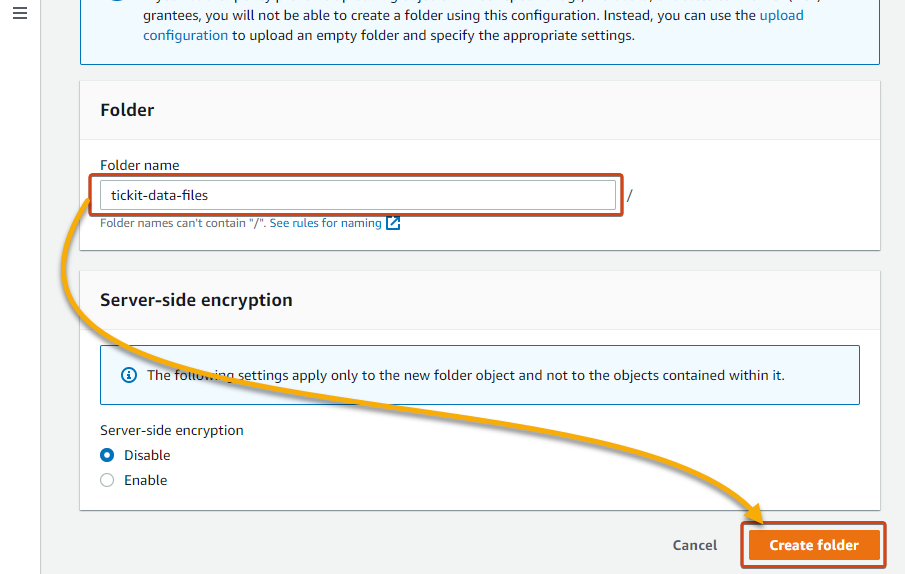Select the Enable encryption radio button
Screen dimensions: 905x574
[107, 480]
